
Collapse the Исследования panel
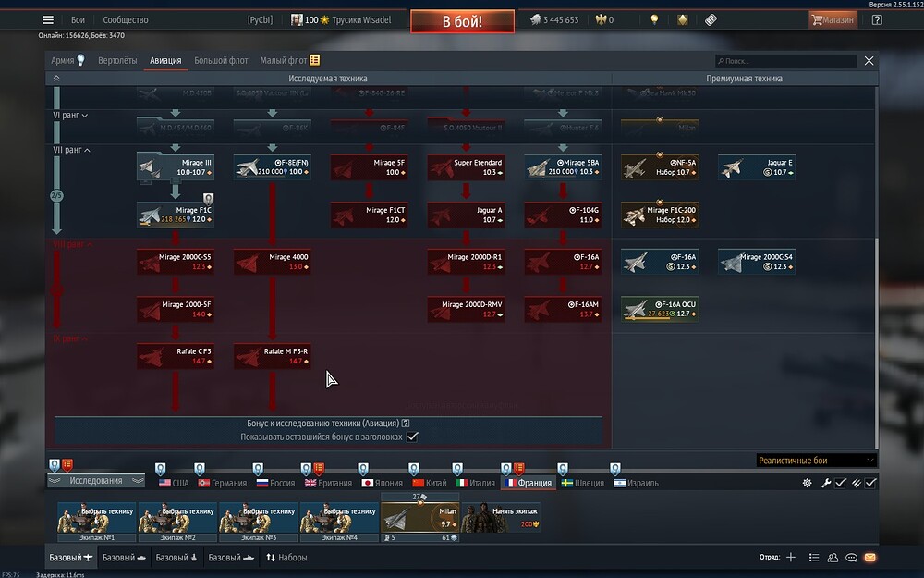[x=95, y=481]
